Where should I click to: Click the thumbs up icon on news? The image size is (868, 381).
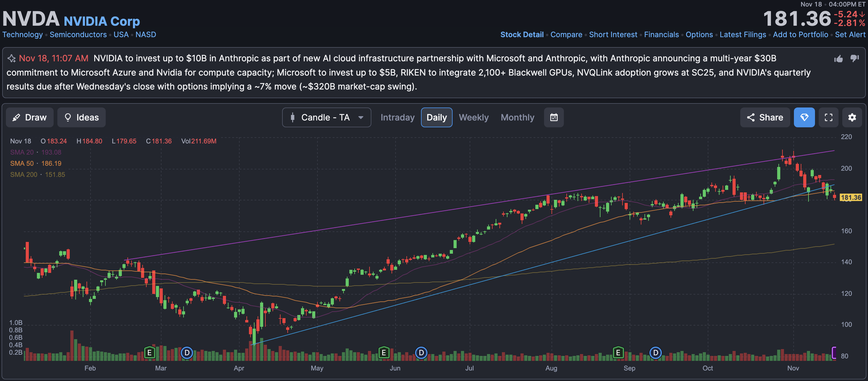[838, 59]
